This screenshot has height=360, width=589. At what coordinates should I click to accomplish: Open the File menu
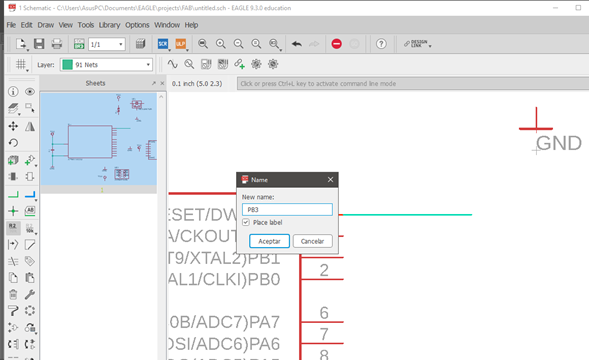(11, 25)
